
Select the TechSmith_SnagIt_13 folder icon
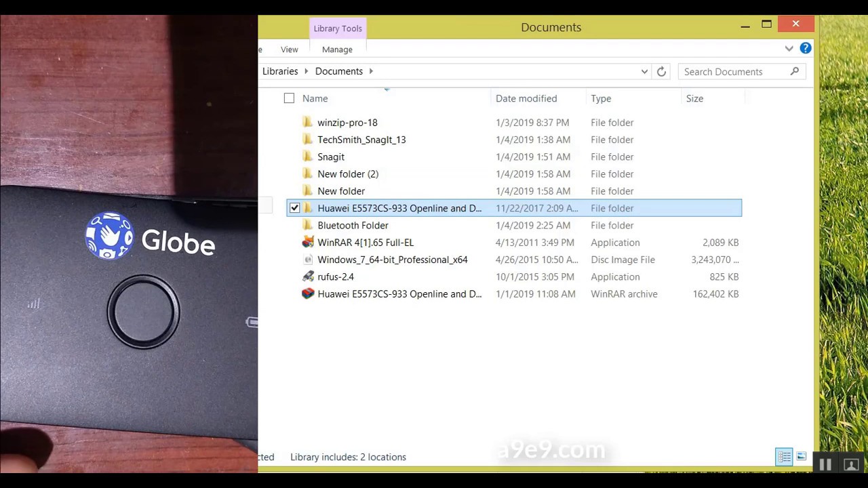click(x=308, y=140)
